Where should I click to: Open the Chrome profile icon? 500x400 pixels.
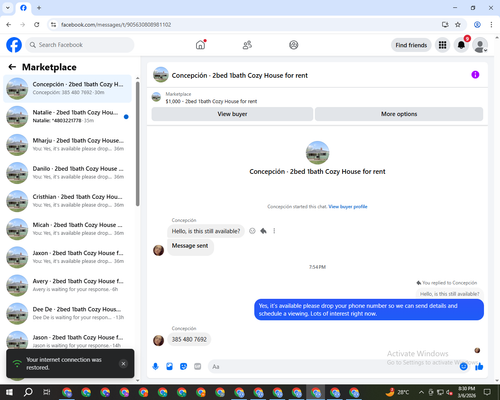[477, 25]
